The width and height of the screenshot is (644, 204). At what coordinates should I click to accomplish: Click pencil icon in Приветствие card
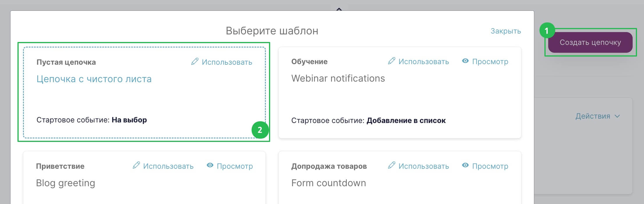(x=136, y=166)
